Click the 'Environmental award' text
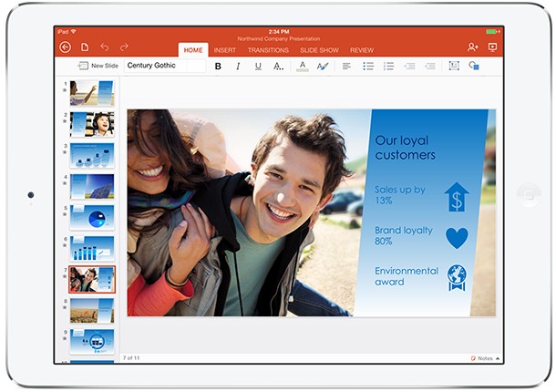This screenshot has width=556, height=392. (x=407, y=276)
